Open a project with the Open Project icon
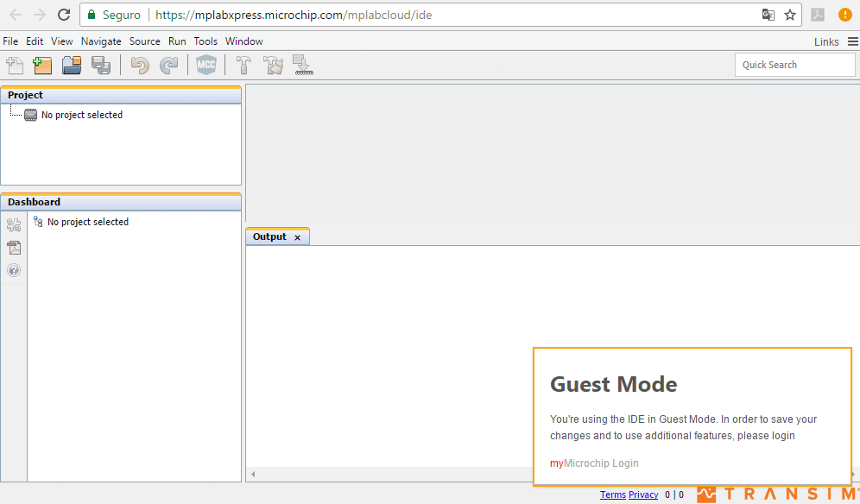860x504 pixels. coord(72,65)
